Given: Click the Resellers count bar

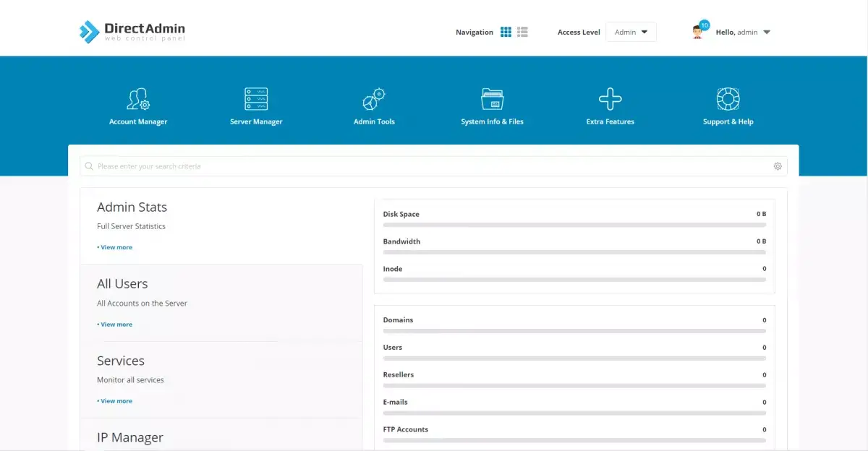Looking at the screenshot, I should click(574, 386).
